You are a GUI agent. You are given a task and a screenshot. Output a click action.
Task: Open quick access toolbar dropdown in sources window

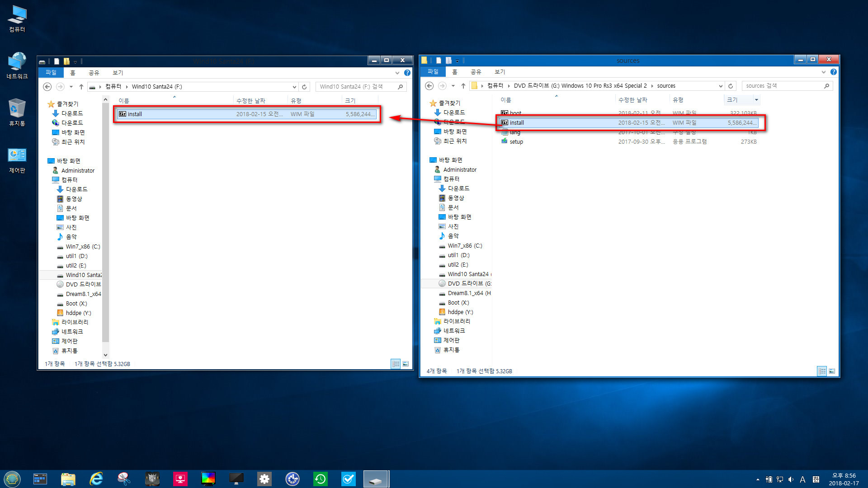tap(458, 61)
